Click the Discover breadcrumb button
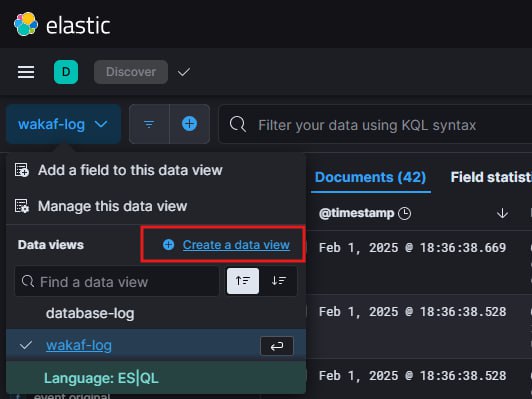The width and height of the screenshot is (532, 399). pyautogui.click(x=131, y=72)
